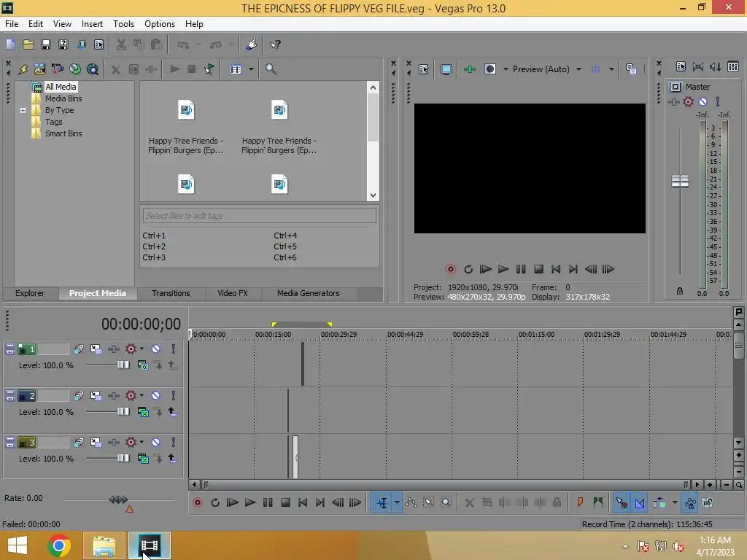The width and height of the screenshot is (747, 560).
Task: Click the Split Screen View icon in preview
Action: [x=490, y=69]
